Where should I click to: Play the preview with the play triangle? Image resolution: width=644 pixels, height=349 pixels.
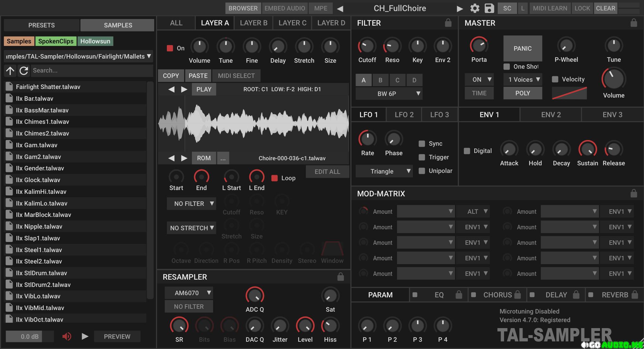[85, 336]
